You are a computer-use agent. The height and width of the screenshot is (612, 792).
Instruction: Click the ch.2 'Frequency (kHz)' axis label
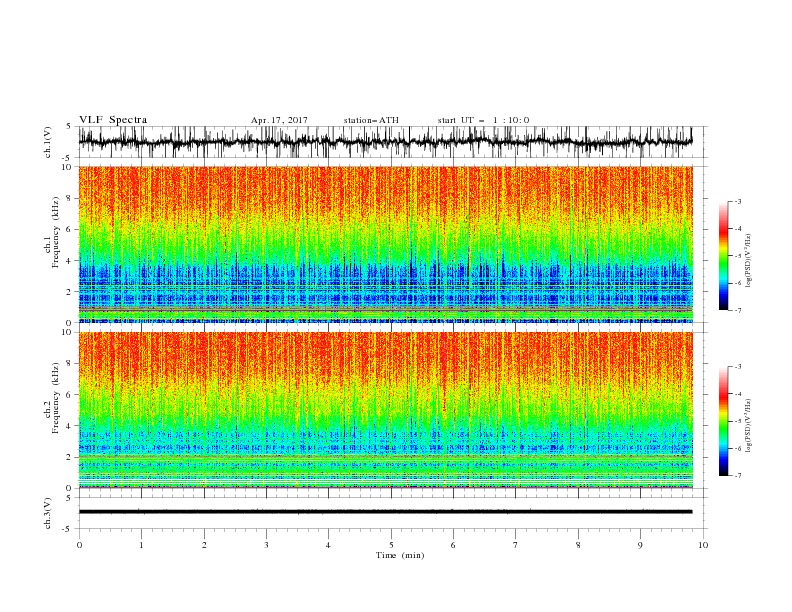[x=56, y=398]
